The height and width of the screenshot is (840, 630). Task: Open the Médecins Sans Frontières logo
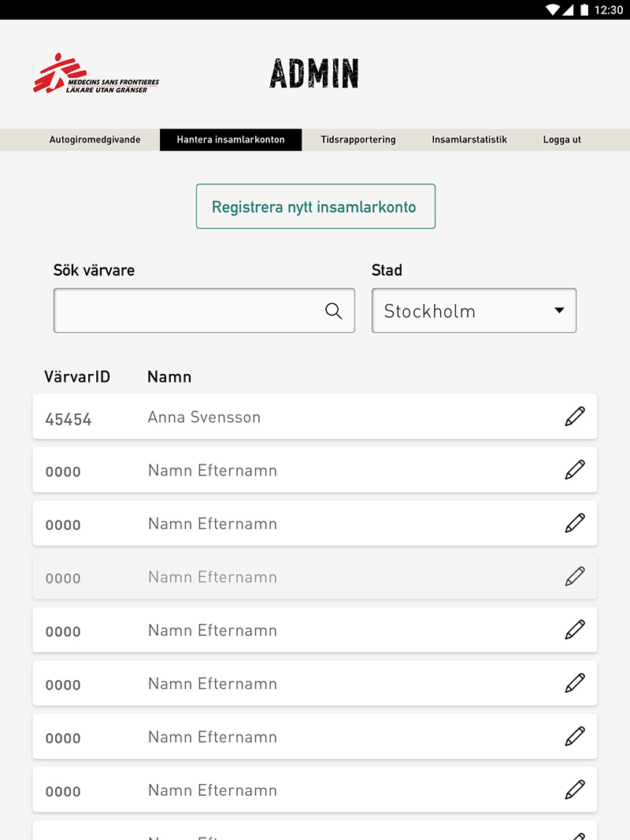point(96,73)
